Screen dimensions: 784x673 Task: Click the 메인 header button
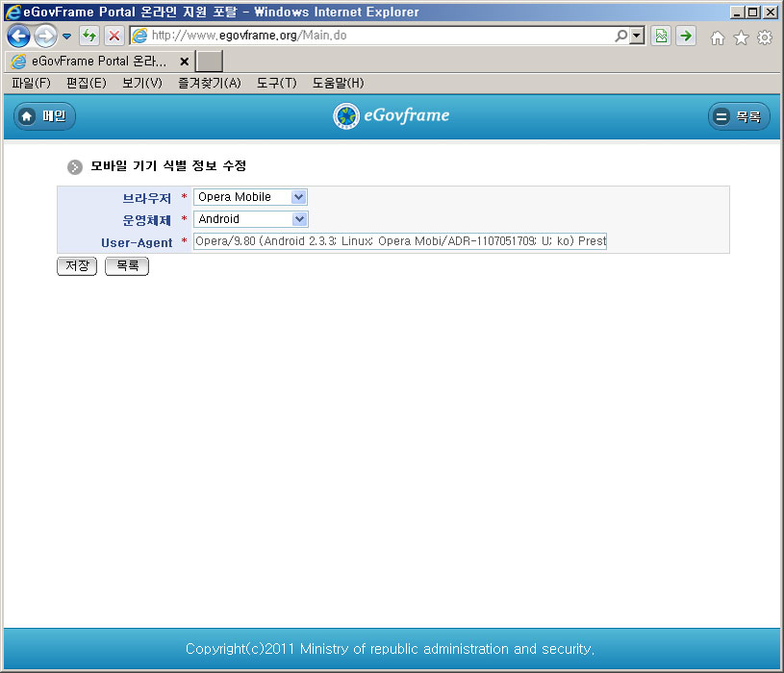click(x=44, y=116)
